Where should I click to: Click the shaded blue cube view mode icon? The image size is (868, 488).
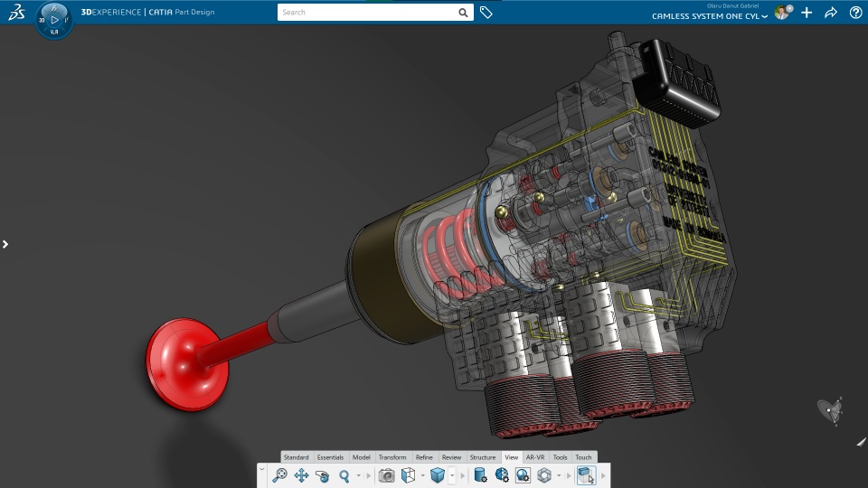click(438, 475)
